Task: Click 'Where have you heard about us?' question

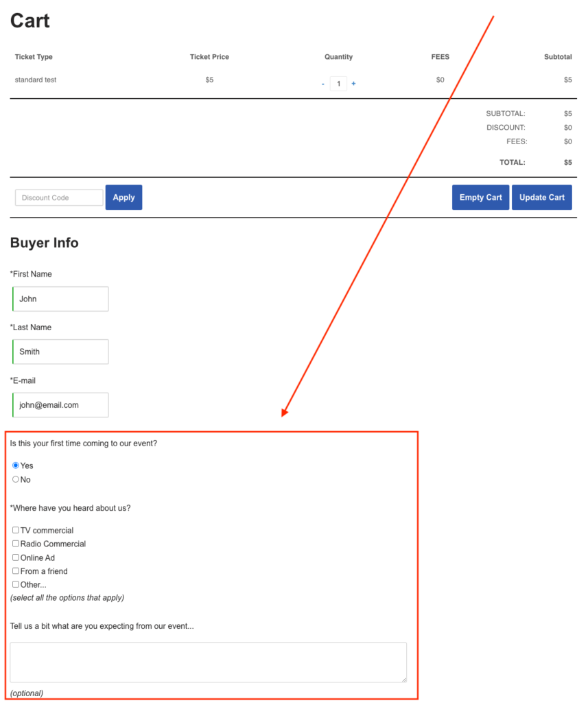Action: coord(71,508)
